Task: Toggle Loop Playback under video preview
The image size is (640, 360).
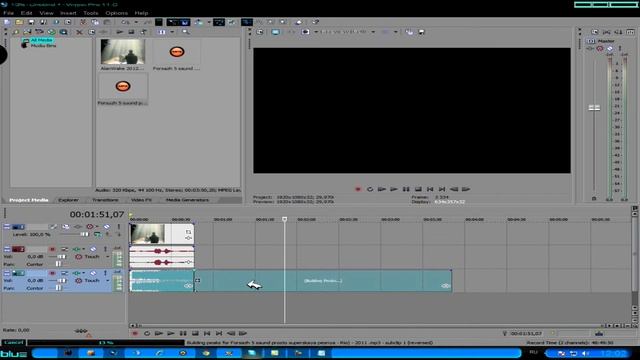Action: coord(370,189)
